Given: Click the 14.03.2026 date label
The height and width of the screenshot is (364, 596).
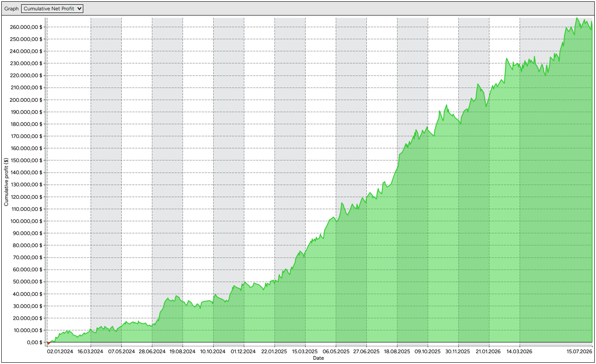Looking at the screenshot, I should pyautogui.click(x=520, y=351).
